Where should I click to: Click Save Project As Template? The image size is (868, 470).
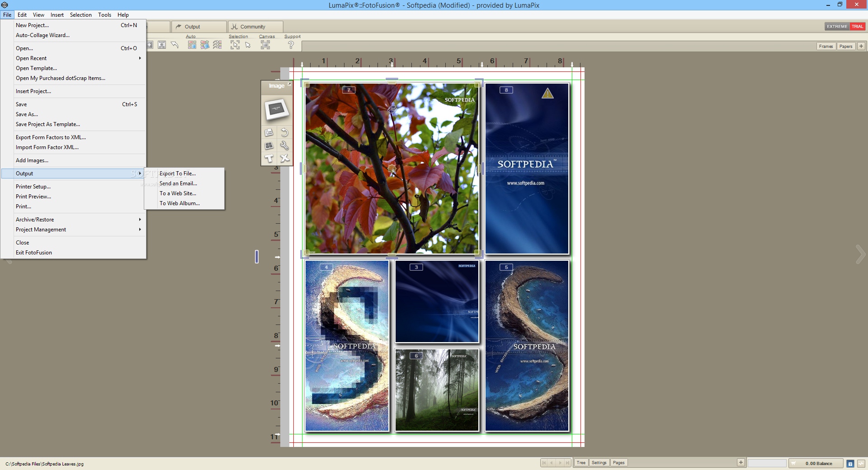coord(73,124)
